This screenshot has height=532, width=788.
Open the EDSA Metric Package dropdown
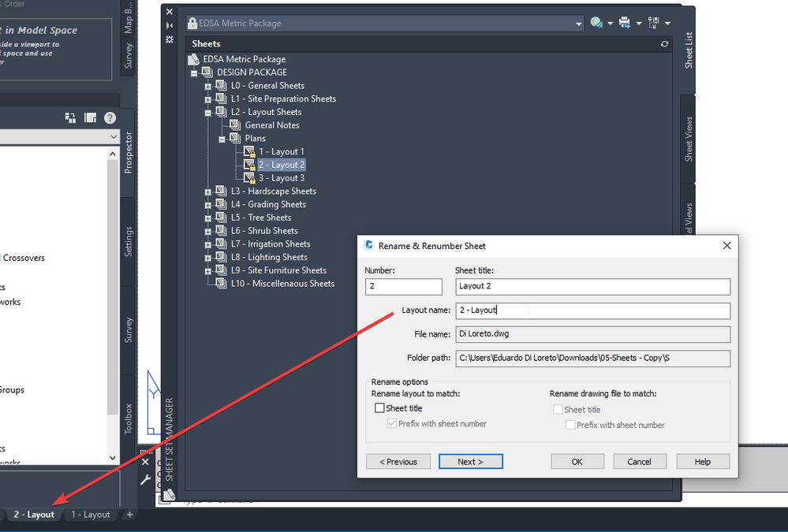[x=579, y=24]
